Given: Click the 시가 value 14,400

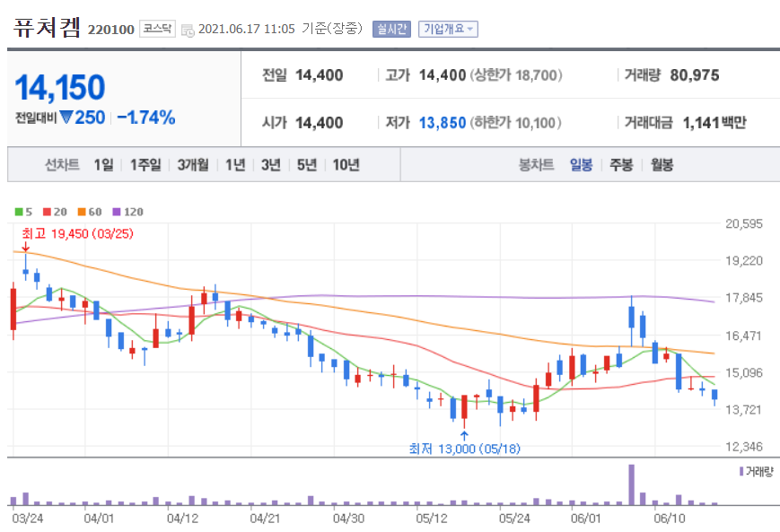Looking at the screenshot, I should pos(320,122).
